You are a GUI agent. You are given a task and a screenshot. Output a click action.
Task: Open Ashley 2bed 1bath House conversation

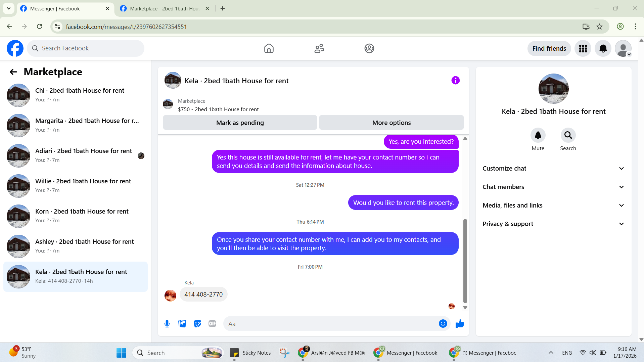(x=76, y=246)
